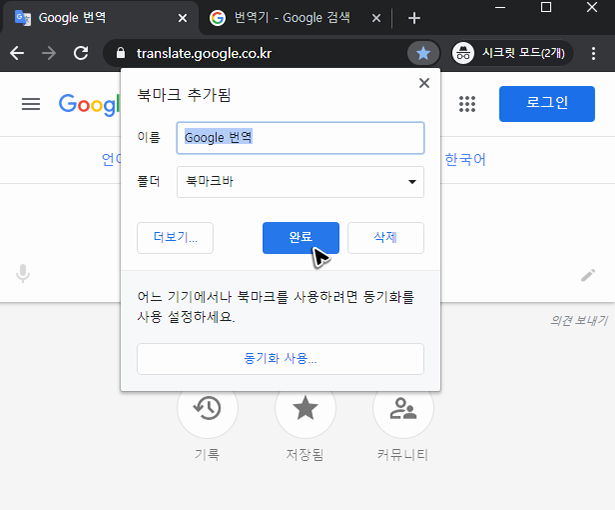Open the 북마크바 folder dropdown
Viewport: 615px width, 510px height.
(300, 182)
